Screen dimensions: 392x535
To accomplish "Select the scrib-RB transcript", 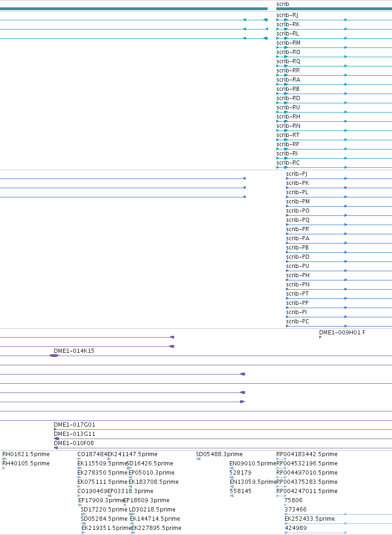I will pyautogui.click(x=288, y=89).
